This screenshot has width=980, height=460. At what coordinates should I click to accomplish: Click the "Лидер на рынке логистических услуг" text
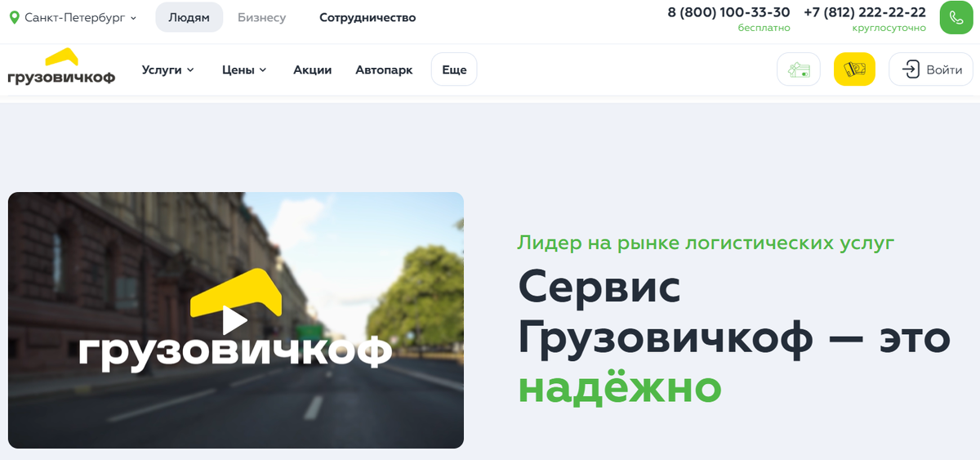[706, 243]
